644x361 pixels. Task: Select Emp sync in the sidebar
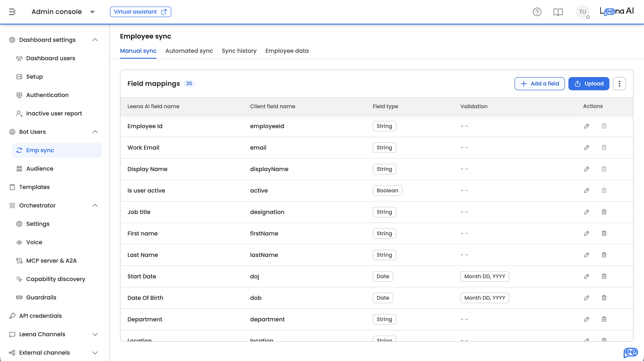[57, 150]
